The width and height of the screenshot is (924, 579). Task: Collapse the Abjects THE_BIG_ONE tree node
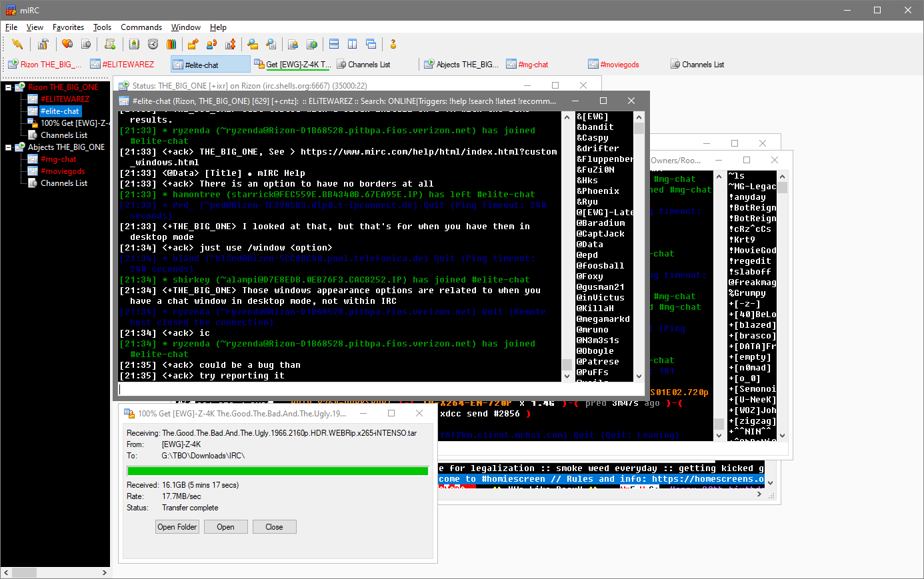click(9, 147)
